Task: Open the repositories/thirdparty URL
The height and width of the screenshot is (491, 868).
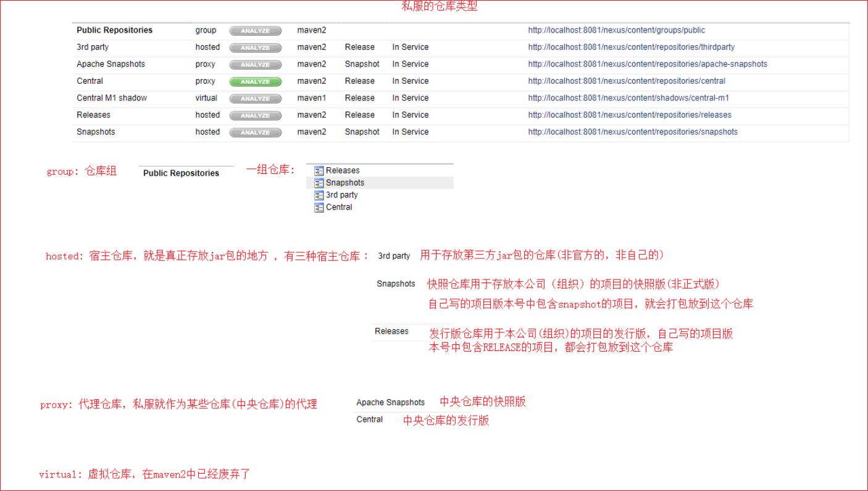Action: click(631, 47)
